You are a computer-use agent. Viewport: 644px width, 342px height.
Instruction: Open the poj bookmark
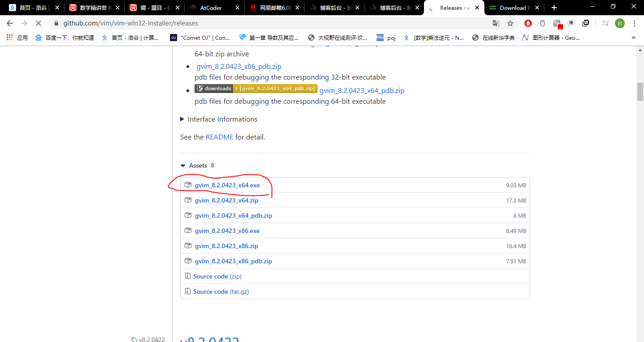386,38
